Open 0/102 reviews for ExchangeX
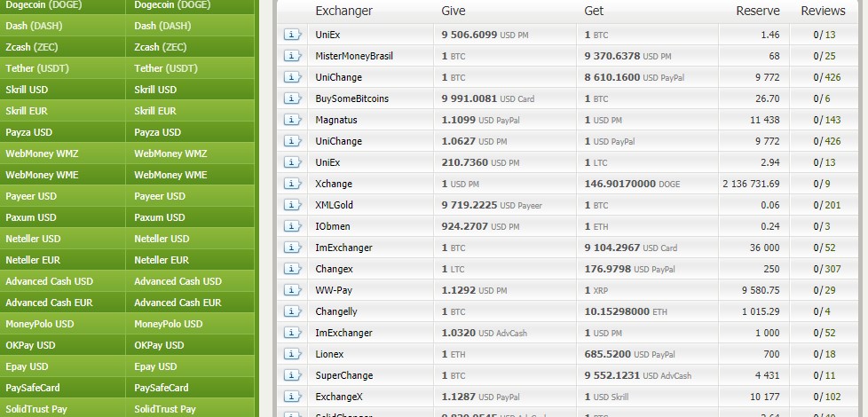Screen dimensions: 868x417 click(x=827, y=397)
